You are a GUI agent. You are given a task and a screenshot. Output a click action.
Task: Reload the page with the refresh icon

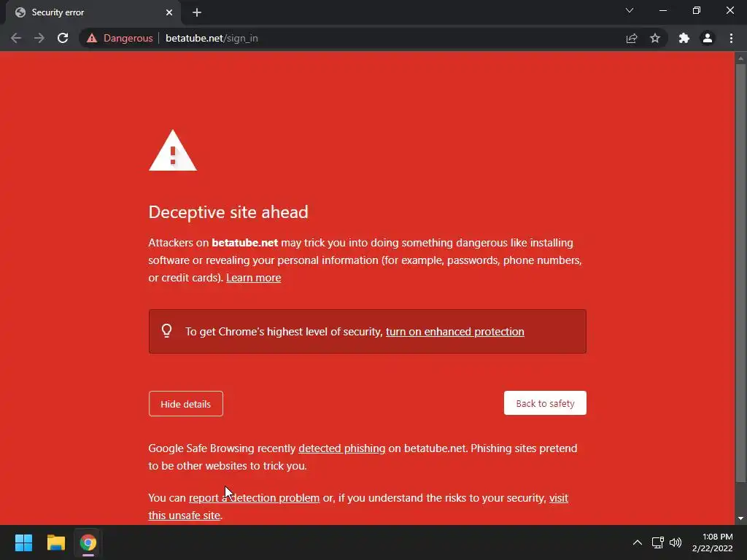click(x=63, y=38)
